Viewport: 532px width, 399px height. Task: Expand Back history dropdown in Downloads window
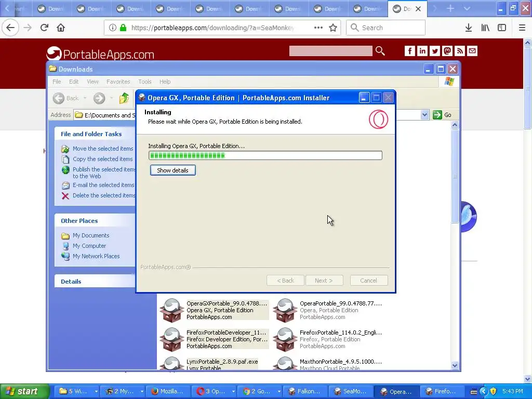coord(85,98)
